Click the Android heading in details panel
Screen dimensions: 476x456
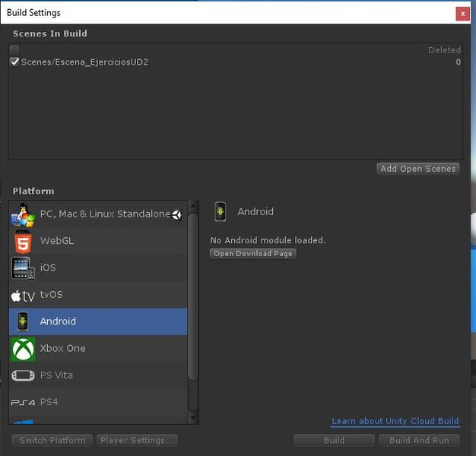pyautogui.click(x=255, y=211)
